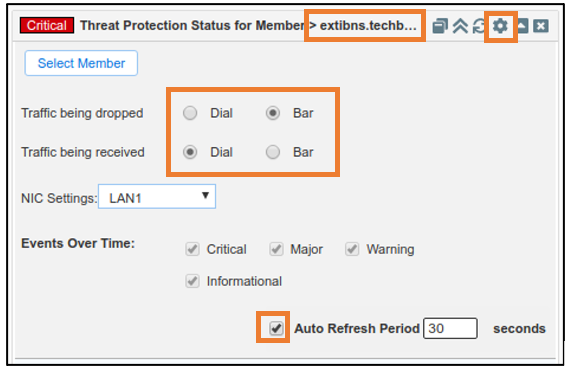Close the Threat Protection Status widget
The width and height of the screenshot is (570, 370).
[541, 26]
